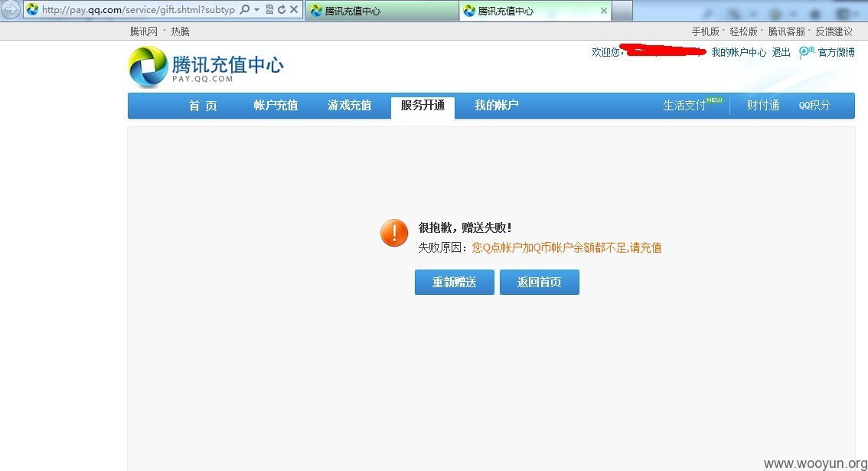Stop loading with the X icon in address bar
868x471 pixels.
click(x=294, y=9)
